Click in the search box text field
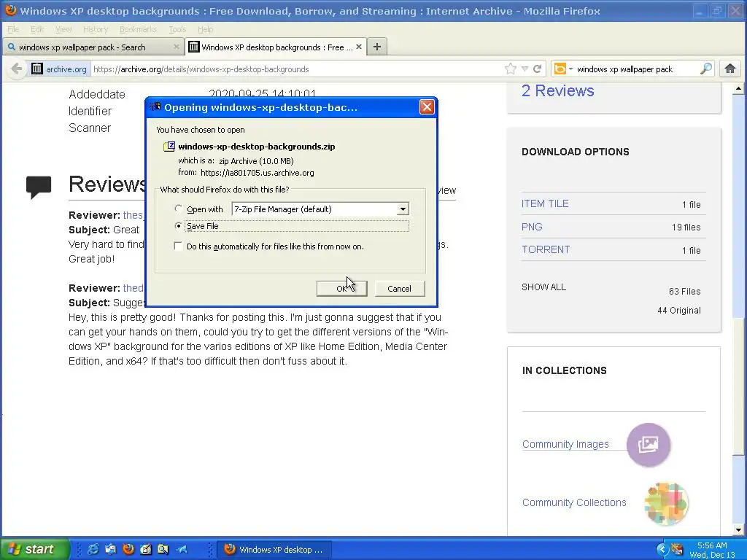 636,69
